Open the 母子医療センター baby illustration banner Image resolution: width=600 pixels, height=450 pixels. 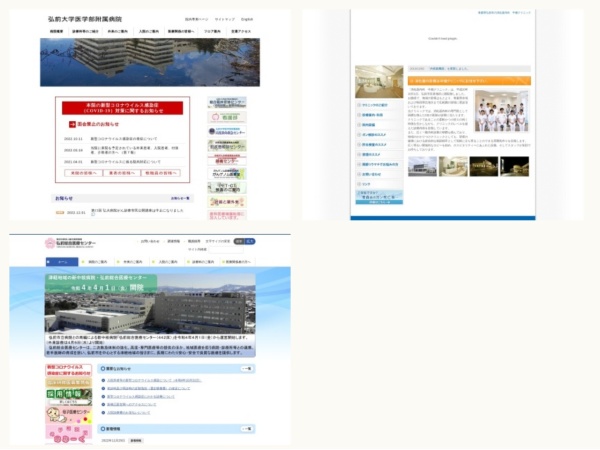[x=69, y=416]
